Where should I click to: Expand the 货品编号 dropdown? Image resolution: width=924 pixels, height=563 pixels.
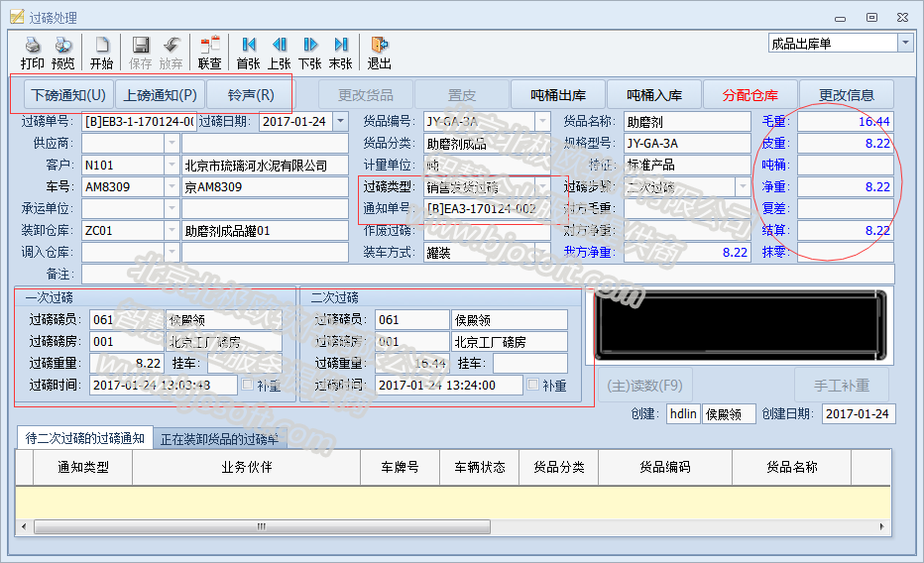[x=542, y=121]
